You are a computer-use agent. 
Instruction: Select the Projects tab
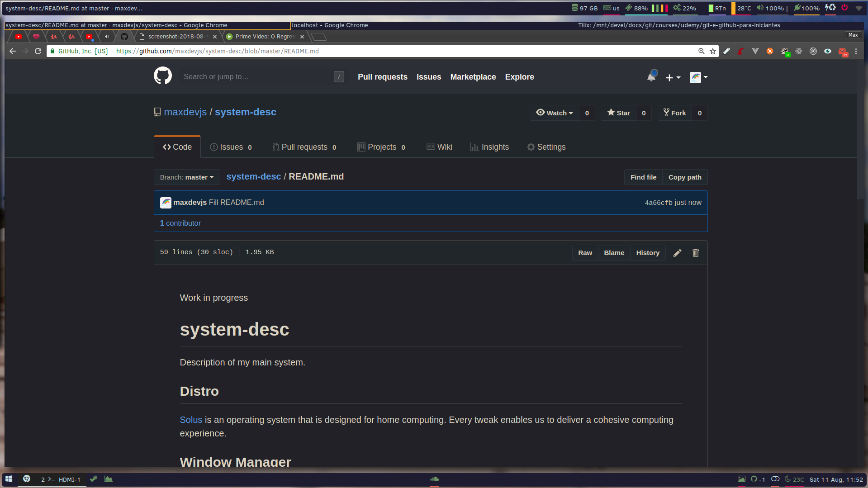(x=381, y=147)
